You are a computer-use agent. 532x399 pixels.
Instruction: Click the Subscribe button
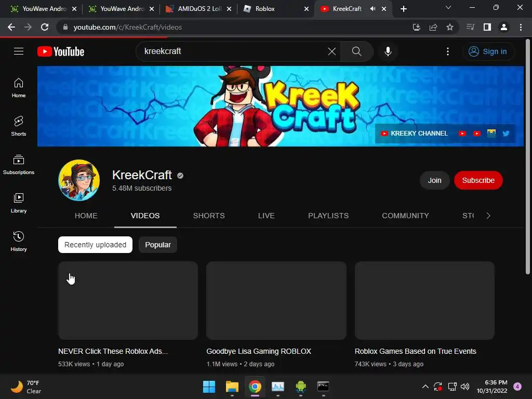tap(478, 180)
